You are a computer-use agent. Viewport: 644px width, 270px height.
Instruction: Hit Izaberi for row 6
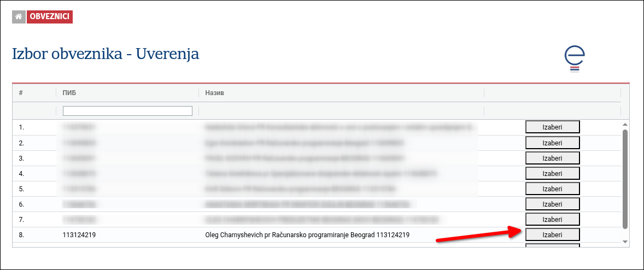pos(552,204)
